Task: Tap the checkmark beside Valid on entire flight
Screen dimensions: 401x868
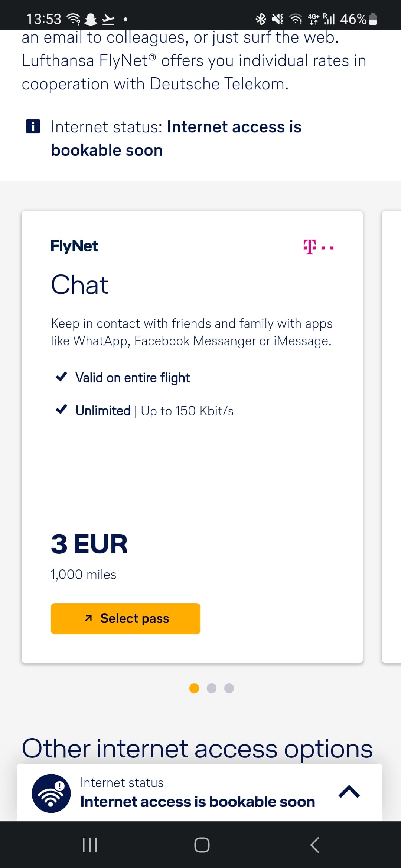Action: point(61,377)
